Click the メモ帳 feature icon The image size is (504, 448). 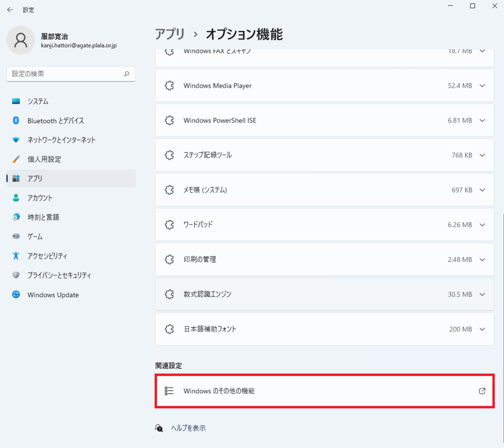pyautogui.click(x=169, y=190)
